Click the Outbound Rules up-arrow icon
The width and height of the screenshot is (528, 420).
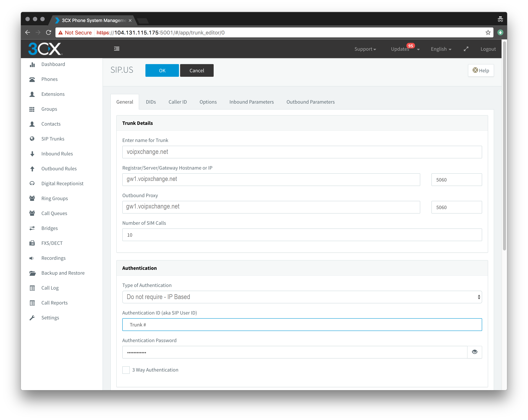tap(32, 169)
